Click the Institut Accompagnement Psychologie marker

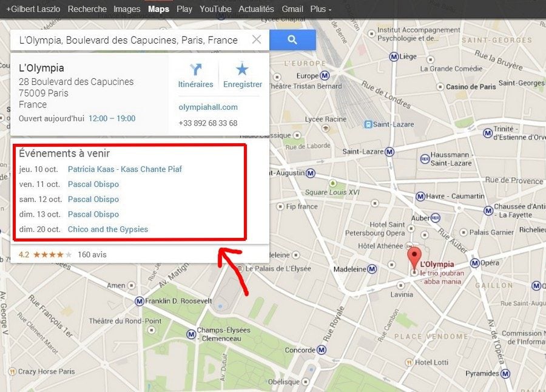371,33
